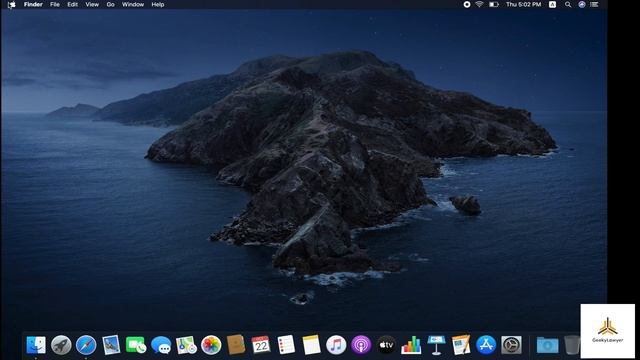Open Trash in the Dock
640x360 pixels.
click(x=572, y=345)
